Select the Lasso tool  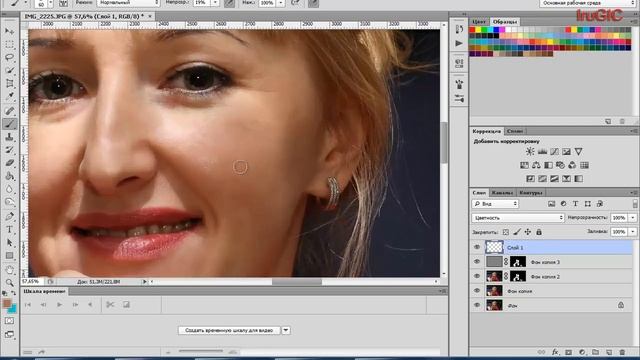[9, 57]
